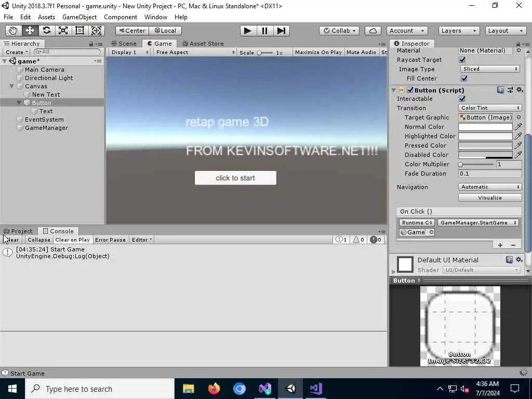Select the Rect Transform tool
532x399 pixels.
(79, 31)
